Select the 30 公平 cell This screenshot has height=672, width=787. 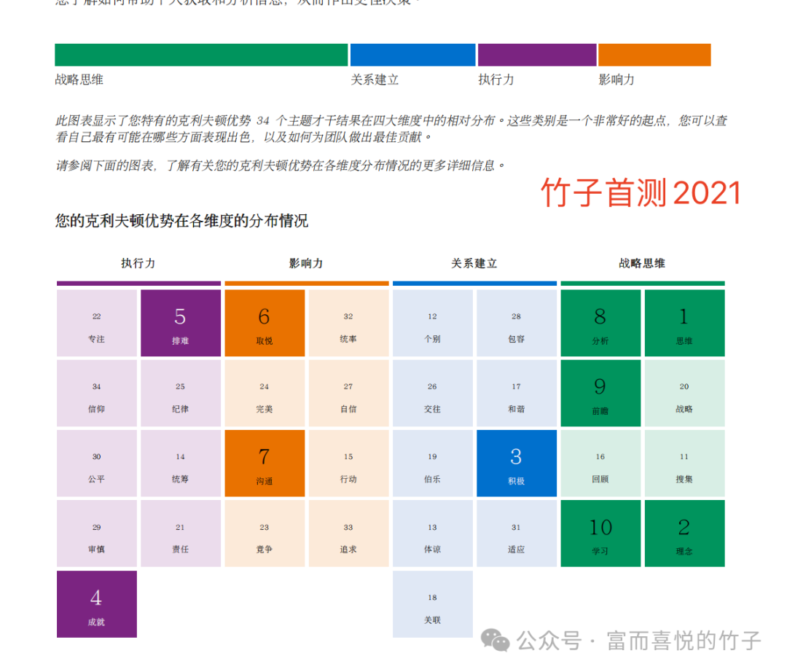97,464
